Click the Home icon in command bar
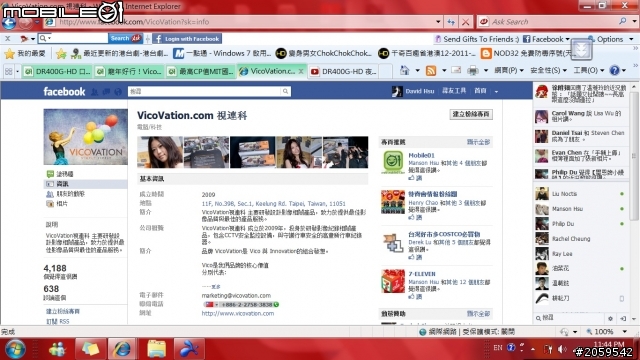 [x=404, y=71]
